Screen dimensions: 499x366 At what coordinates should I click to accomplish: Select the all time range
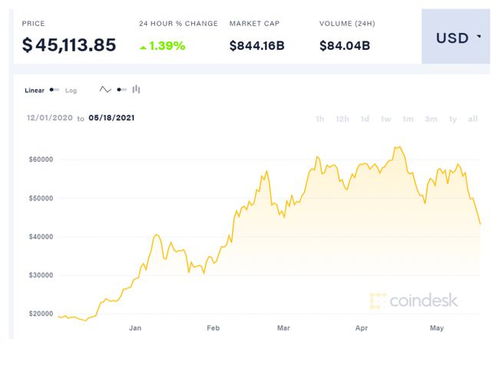tap(473, 119)
